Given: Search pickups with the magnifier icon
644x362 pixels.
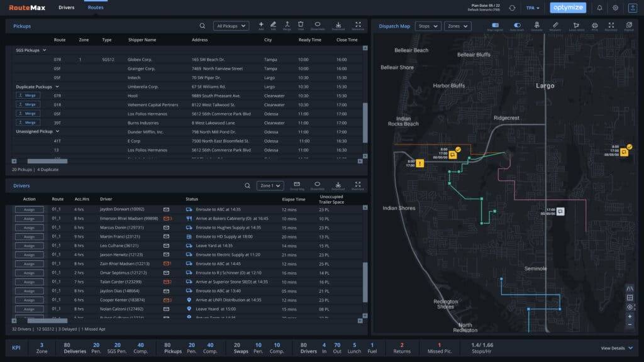Looking at the screenshot, I should click(202, 26).
